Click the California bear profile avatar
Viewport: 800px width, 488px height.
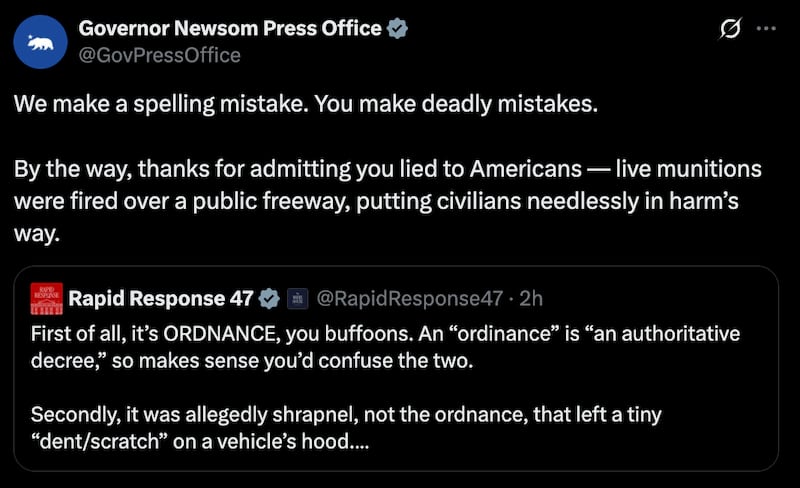coord(40,41)
